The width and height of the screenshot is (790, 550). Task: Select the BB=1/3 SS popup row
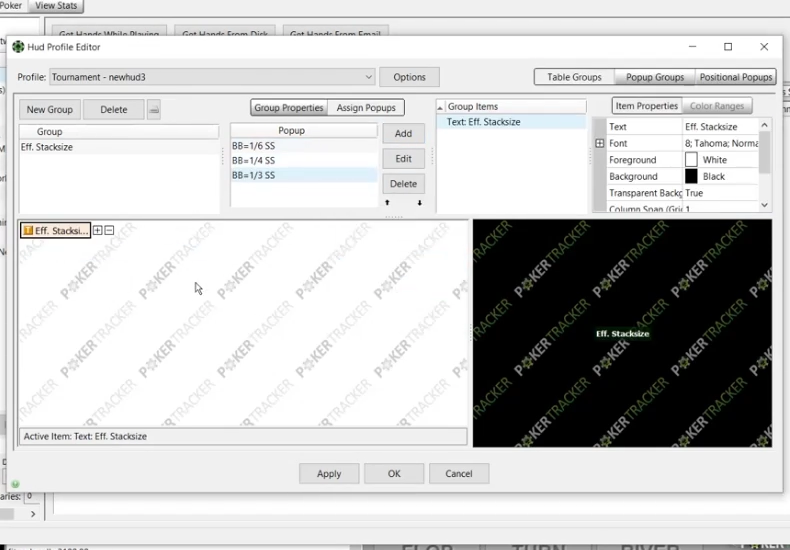pyautogui.click(x=304, y=175)
